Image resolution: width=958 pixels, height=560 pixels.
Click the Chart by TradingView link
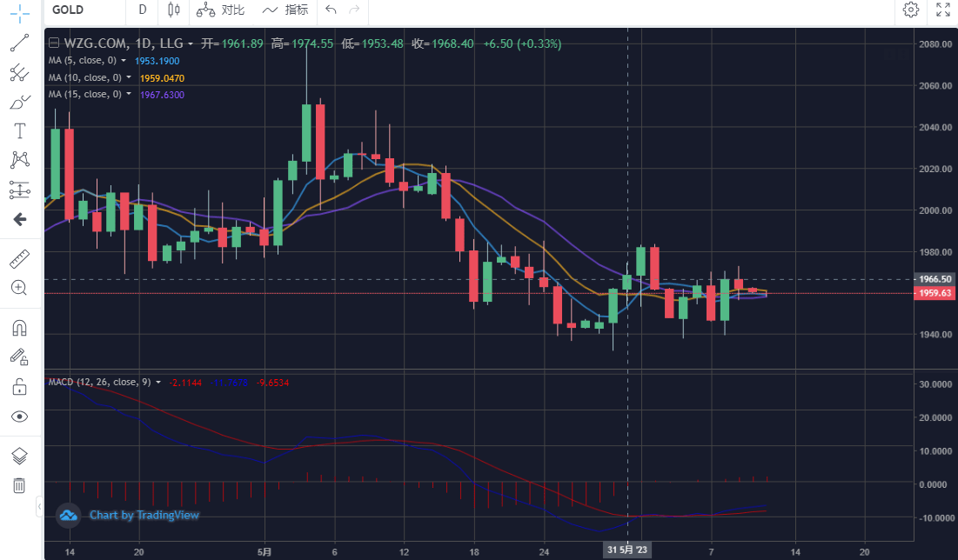[x=144, y=515]
